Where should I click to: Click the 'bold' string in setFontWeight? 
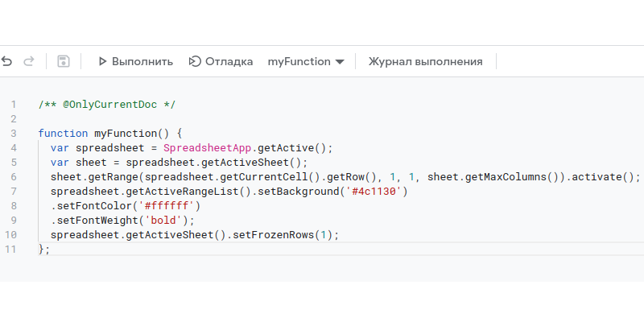pos(169,220)
